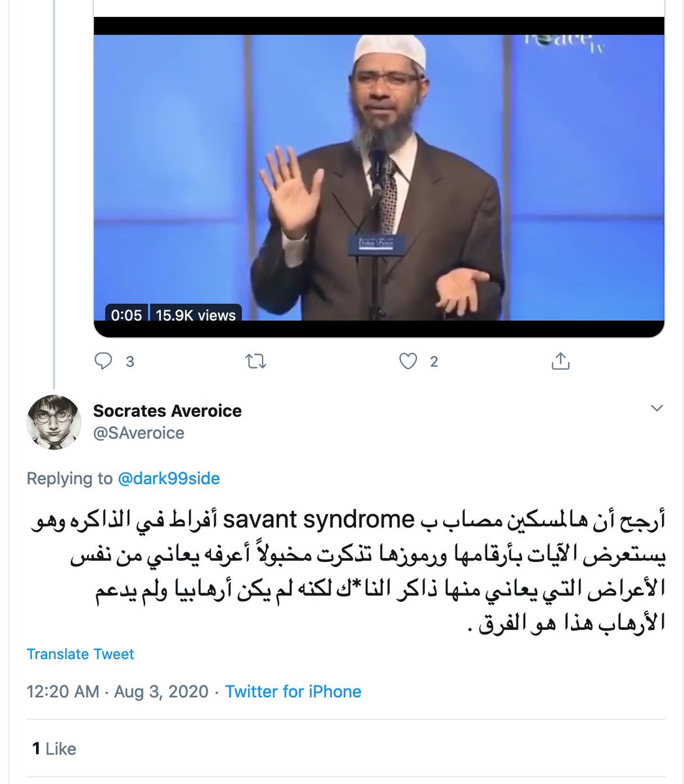Retweet the video tweet
This screenshot has width=684, height=784.
tap(255, 361)
